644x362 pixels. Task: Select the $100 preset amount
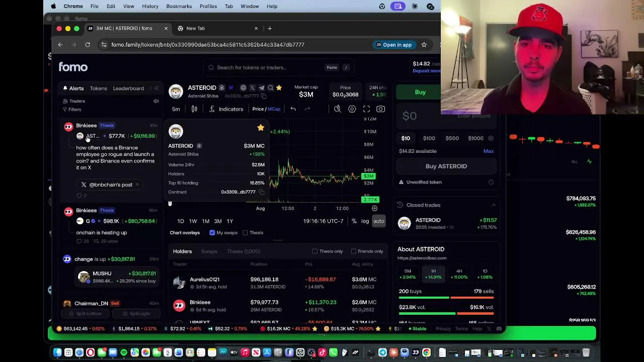[429, 138]
